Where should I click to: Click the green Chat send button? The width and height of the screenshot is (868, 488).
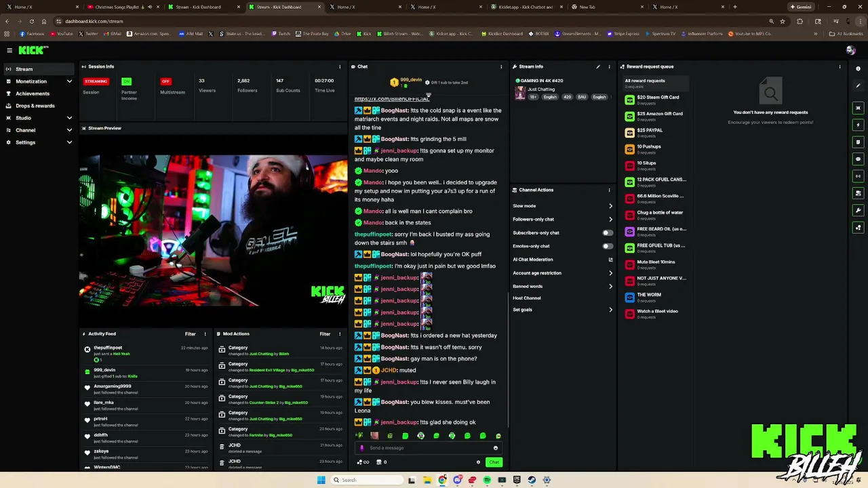(x=494, y=462)
